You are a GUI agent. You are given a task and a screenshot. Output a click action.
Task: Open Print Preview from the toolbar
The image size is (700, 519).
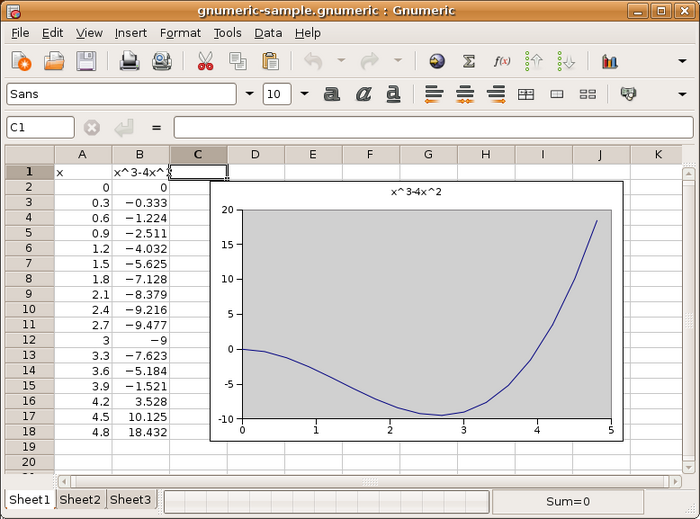click(162, 61)
